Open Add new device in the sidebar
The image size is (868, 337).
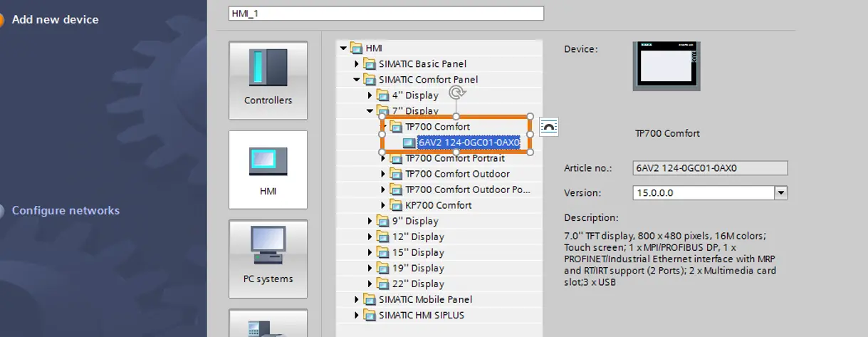56,19
